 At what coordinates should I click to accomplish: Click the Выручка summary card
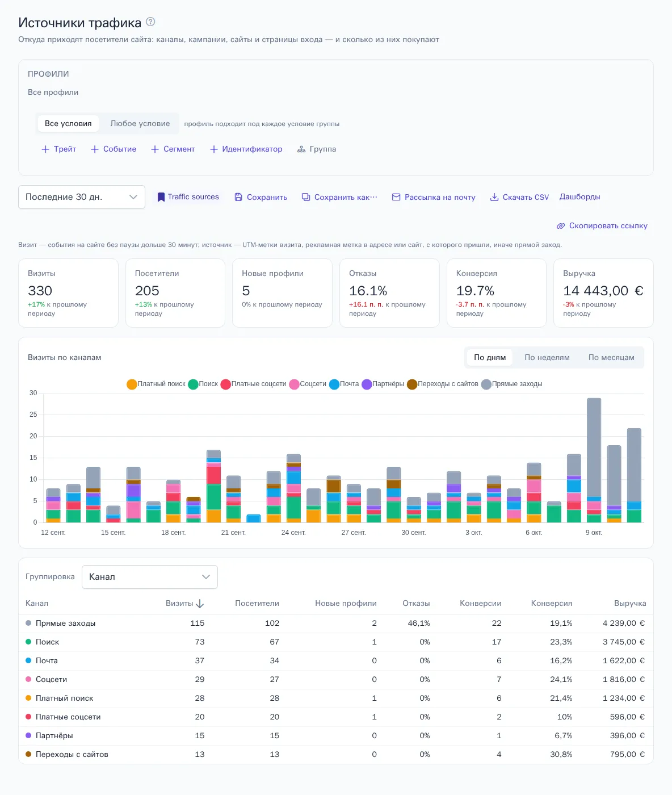[603, 293]
